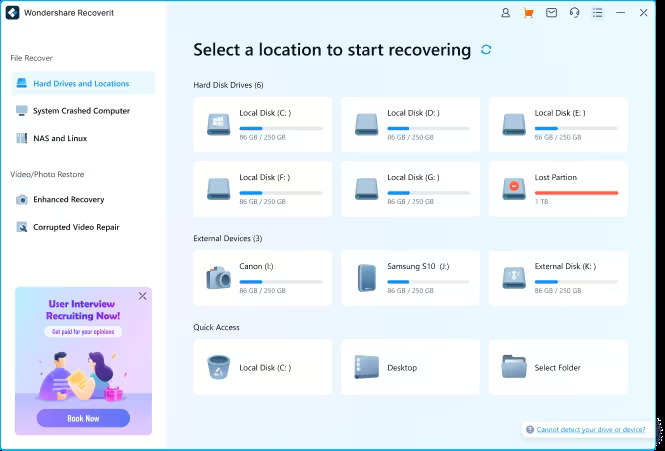Click the Corrupted Video Repair icon
The height and width of the screenshot is (451, 665).
click(x=22, y=227)
